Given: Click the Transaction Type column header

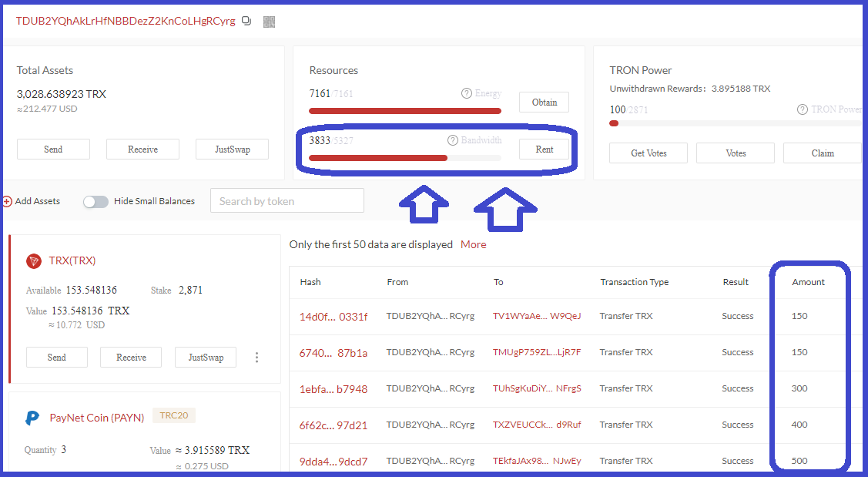Looking at the screenshot, I should point(635,282).
